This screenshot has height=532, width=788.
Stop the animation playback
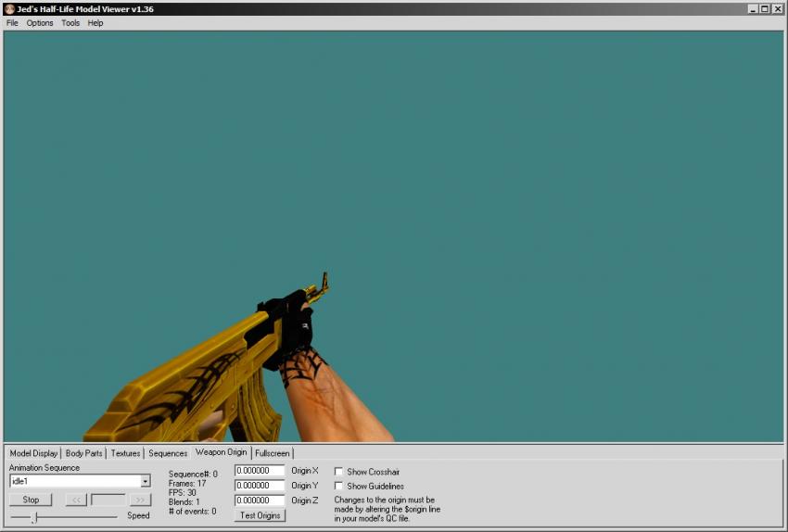click(31, 500)
